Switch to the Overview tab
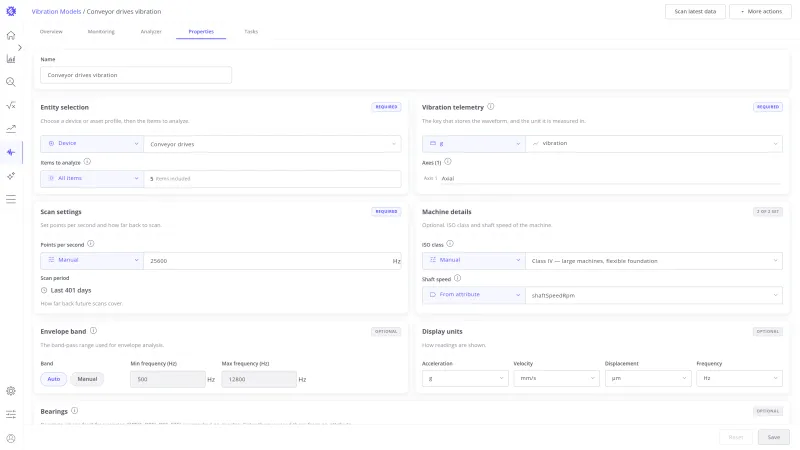 (x=51, y=32)
